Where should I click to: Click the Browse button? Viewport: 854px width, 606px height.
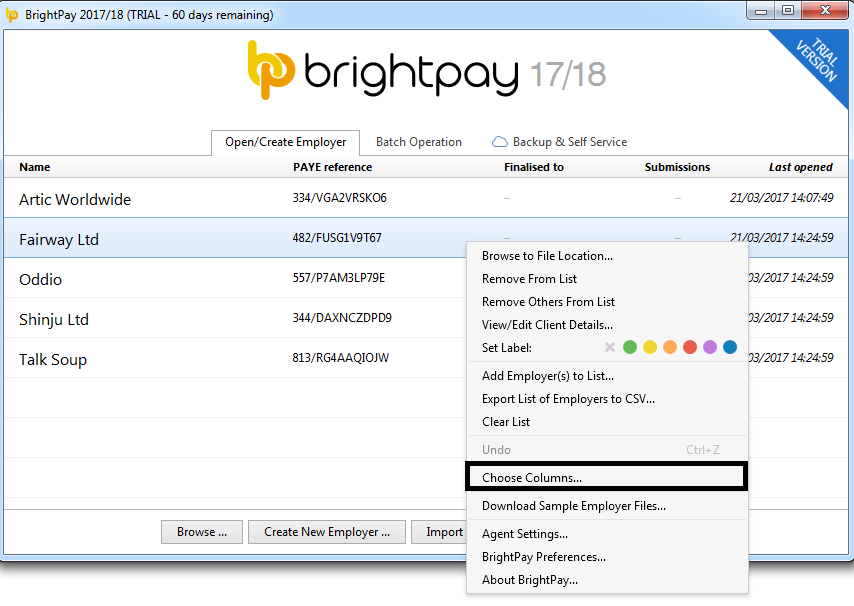coord(202,532)
